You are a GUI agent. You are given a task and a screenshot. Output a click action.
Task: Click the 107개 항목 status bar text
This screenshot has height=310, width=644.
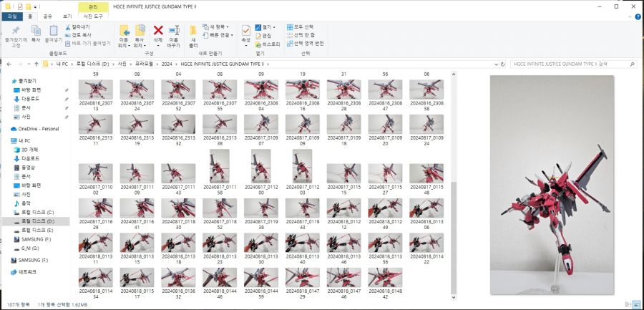point(18,306)
